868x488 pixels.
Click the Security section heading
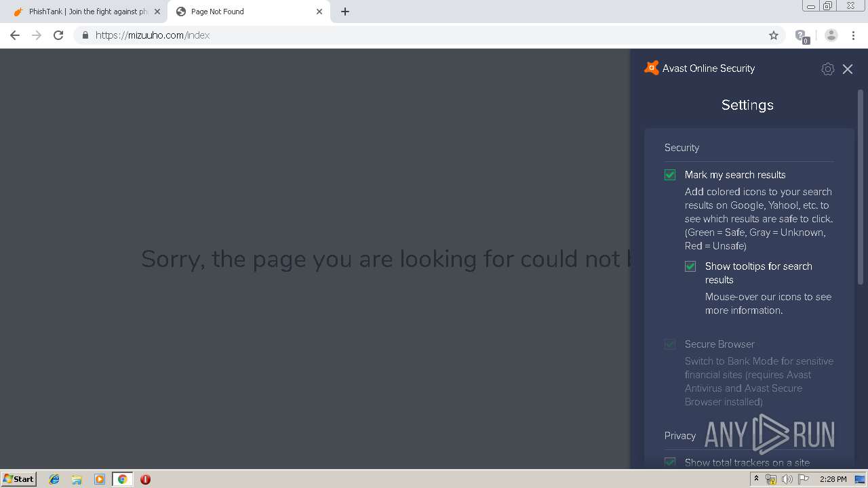[x=682, y=148]
